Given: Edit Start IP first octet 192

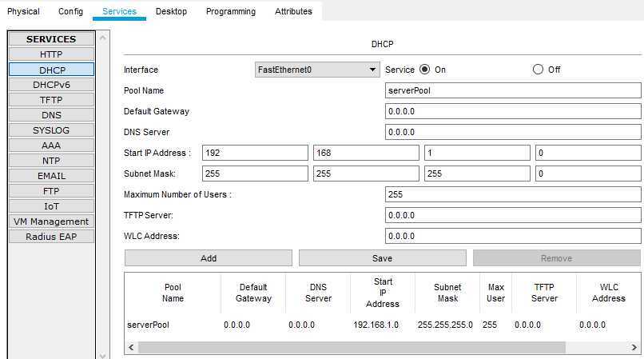Looking at the screenshot, I should [x=255, y=153].
